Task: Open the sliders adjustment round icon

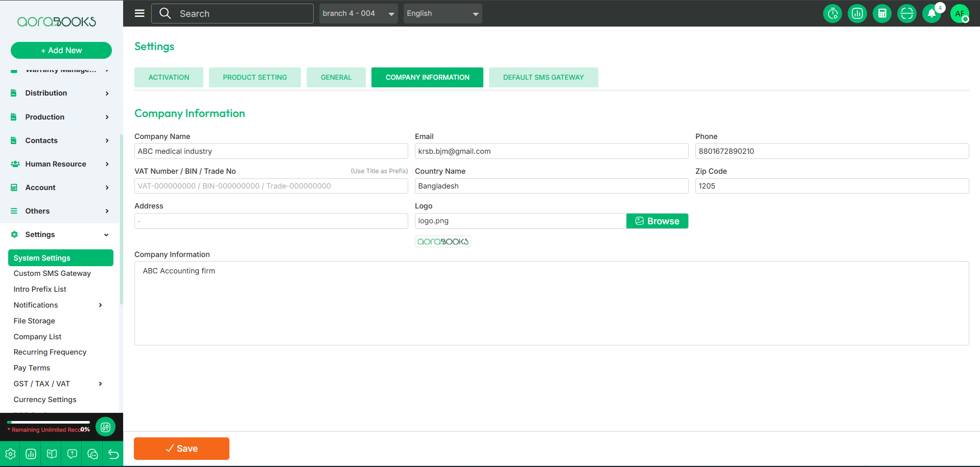Action: pyautogui.click(x=106, y=427)
